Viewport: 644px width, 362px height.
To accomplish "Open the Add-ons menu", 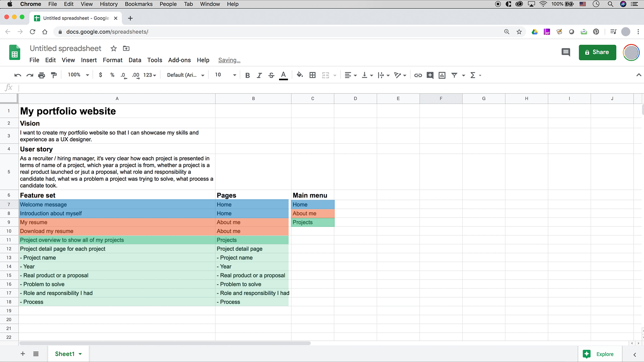I will click(179, 60).
